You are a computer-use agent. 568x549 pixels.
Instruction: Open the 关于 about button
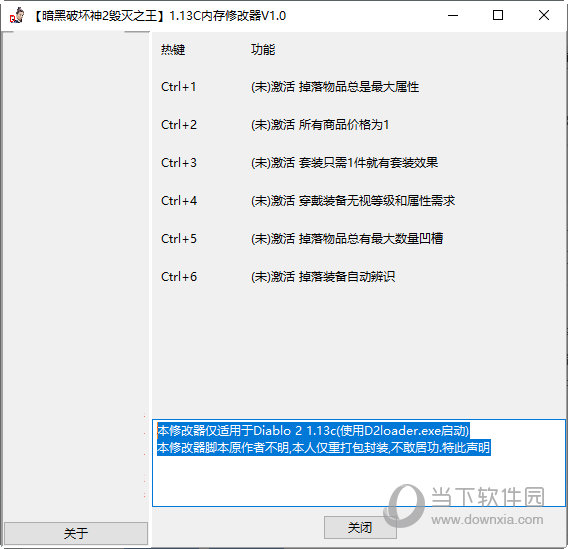click(76, 533)
